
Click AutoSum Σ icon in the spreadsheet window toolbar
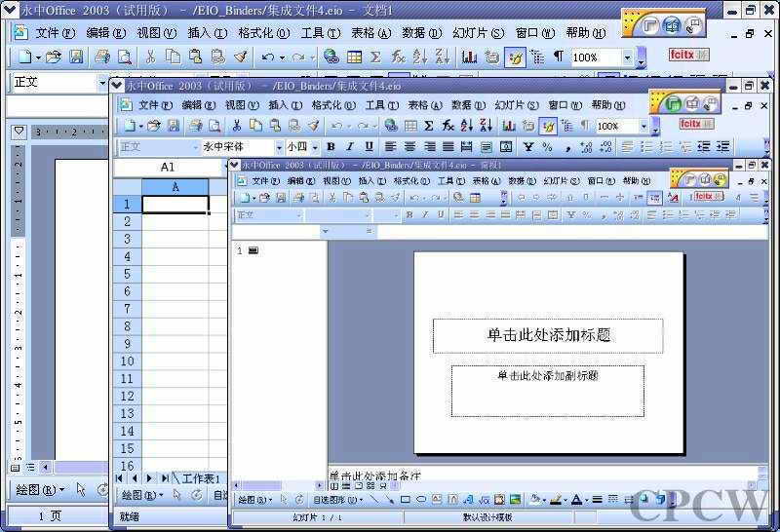point(429,126)
